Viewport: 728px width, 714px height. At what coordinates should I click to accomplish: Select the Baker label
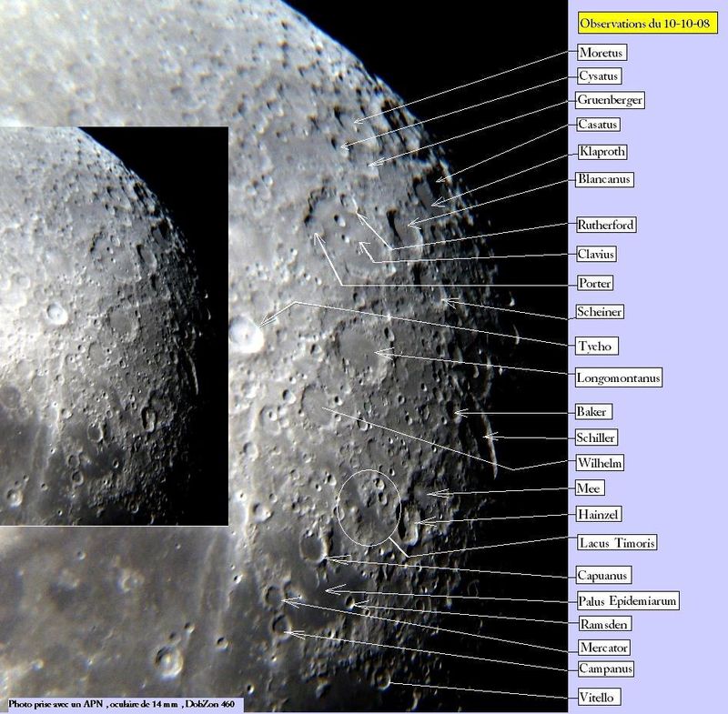point(594,411)
